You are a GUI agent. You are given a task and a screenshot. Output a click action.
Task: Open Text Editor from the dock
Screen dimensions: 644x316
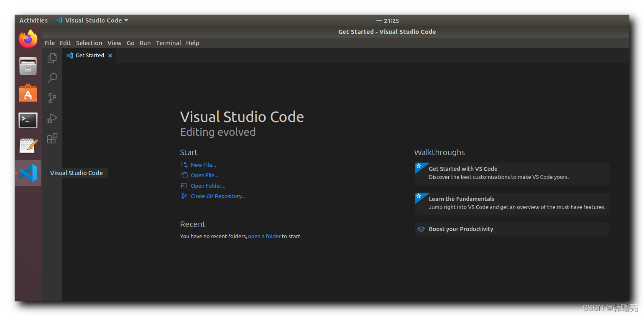(x=28, y=146)
